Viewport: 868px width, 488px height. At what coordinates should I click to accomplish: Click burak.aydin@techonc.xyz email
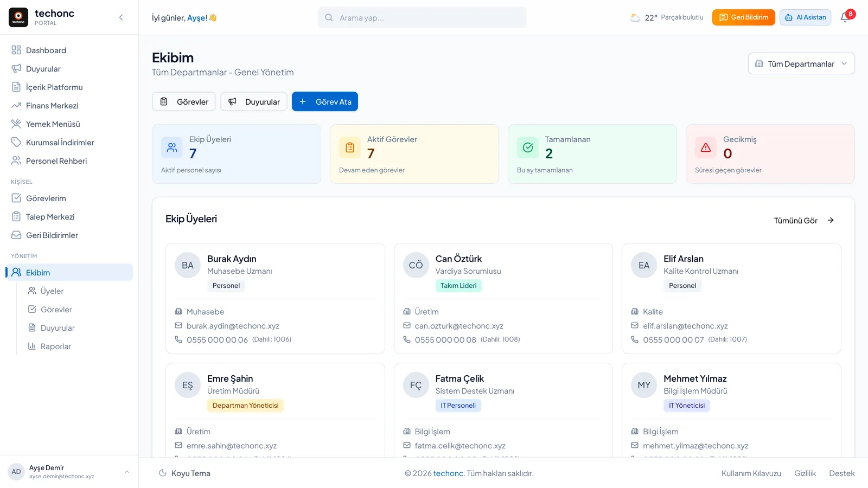point(233,326)
